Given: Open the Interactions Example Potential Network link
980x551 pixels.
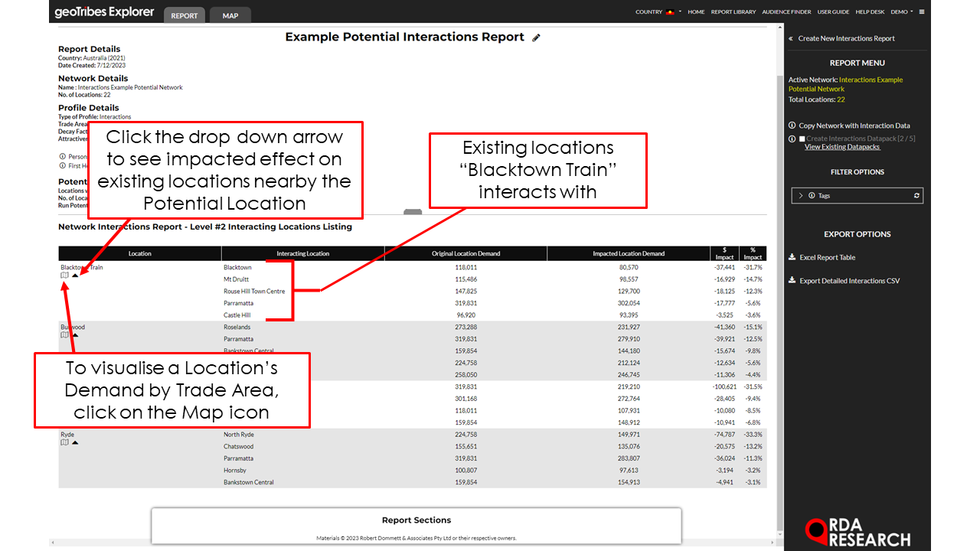Looking at the screenshot, I should [x=845, y=84].
